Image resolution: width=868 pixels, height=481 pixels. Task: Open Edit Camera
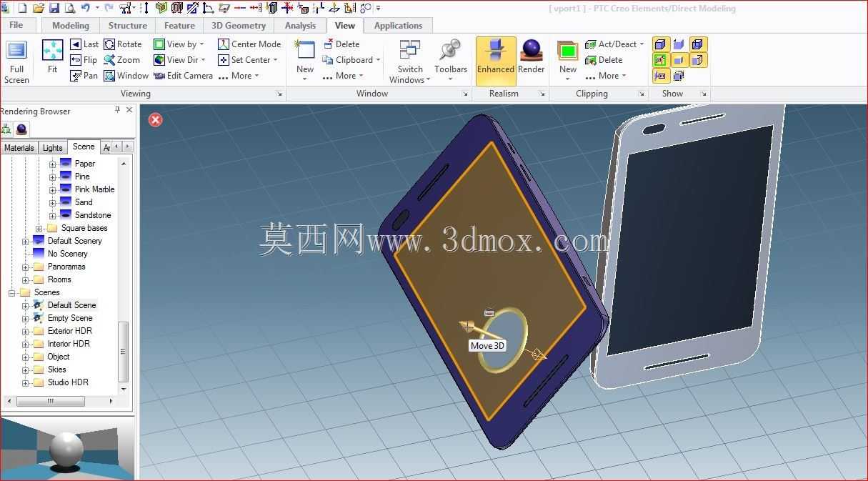tap(183, 76)
